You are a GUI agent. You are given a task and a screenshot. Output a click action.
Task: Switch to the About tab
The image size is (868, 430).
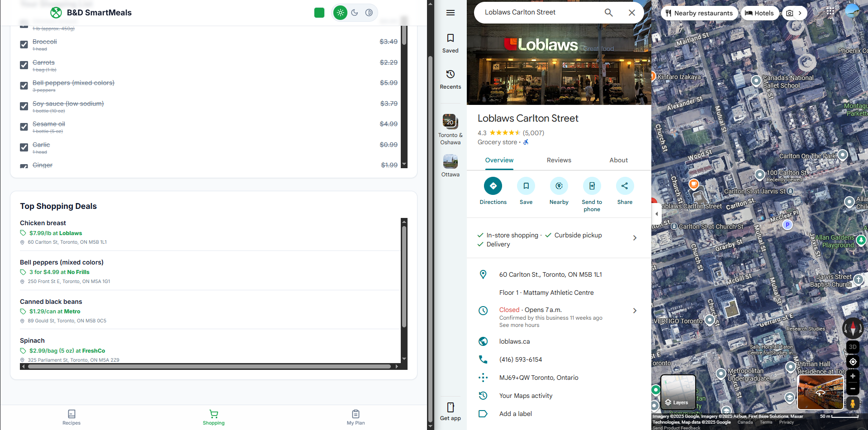(x=619, y=161)
